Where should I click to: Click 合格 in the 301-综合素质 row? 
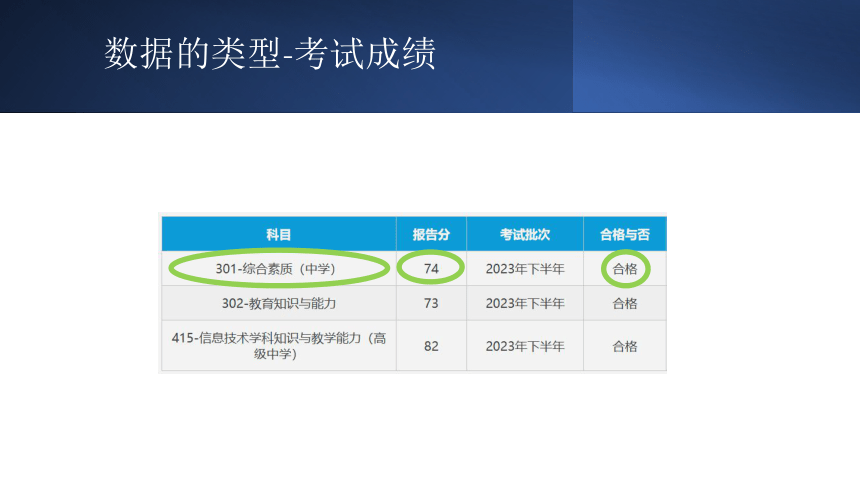pyautogui.click(x=625, y=269)
